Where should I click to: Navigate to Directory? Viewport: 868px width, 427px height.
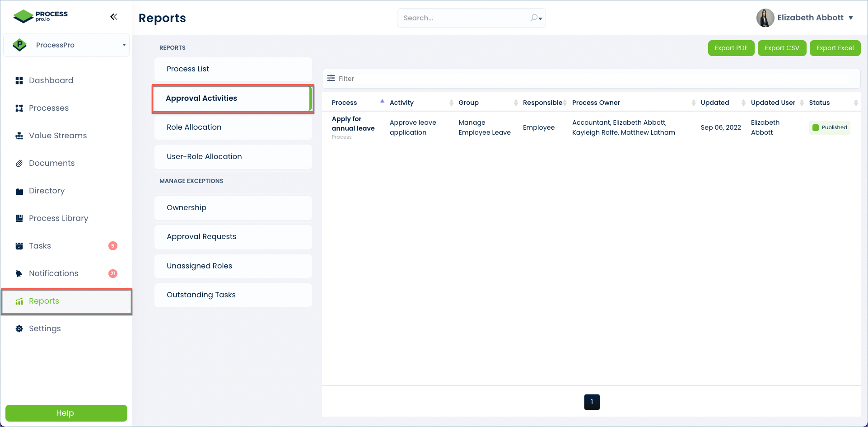click(x=47, y=191)
